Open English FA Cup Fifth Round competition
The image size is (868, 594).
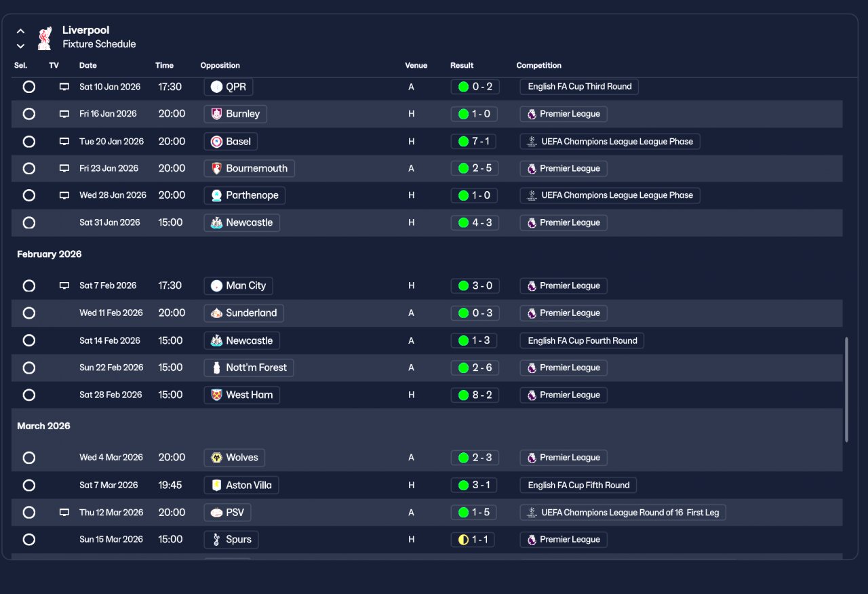tap(578, 485)
